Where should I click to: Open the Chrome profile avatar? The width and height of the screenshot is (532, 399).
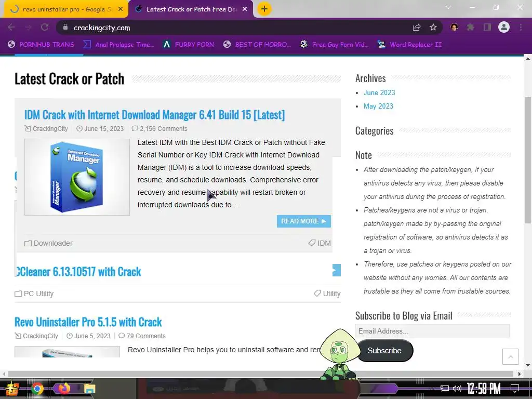[504, 27]
